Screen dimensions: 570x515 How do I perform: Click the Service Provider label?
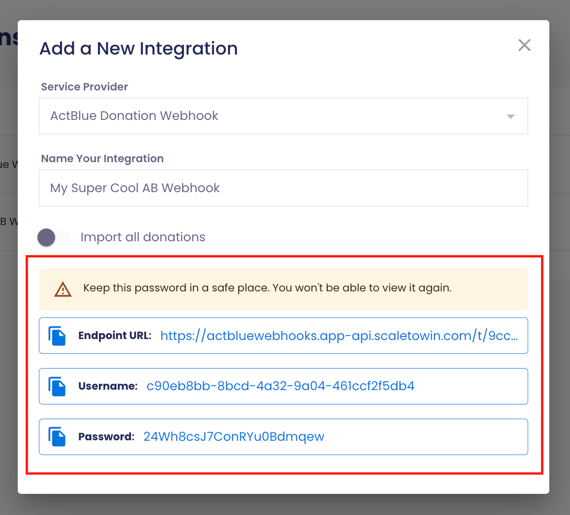click(84, 87)
